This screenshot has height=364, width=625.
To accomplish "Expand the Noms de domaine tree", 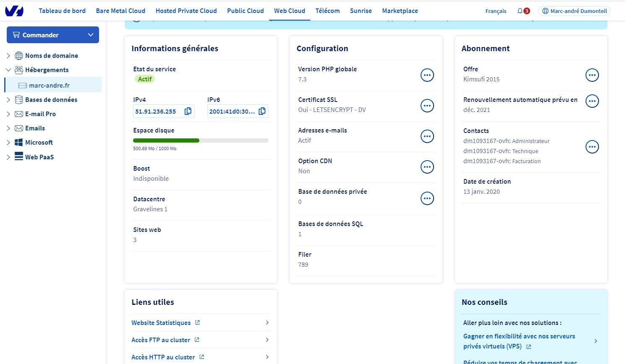I will click(x=8, y=56).
